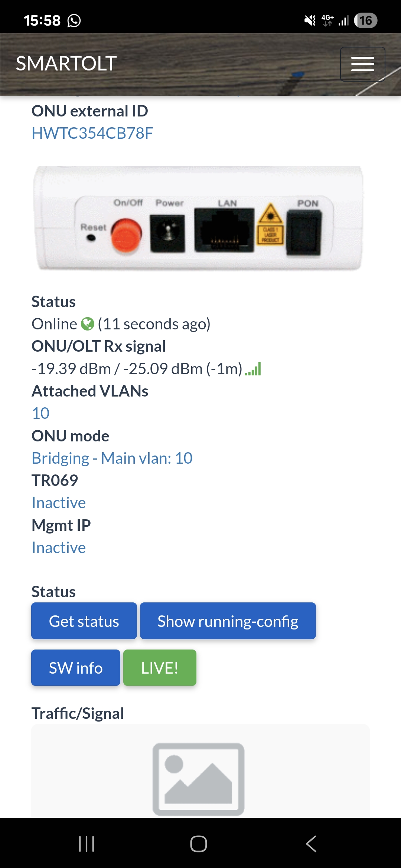Tap the Android recent apps button
This screenshot has width=401, height=868.
87,844
